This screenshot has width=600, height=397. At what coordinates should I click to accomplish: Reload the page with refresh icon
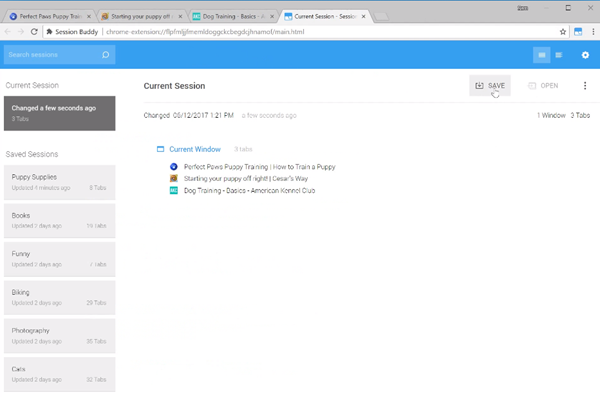click(34, 32)
